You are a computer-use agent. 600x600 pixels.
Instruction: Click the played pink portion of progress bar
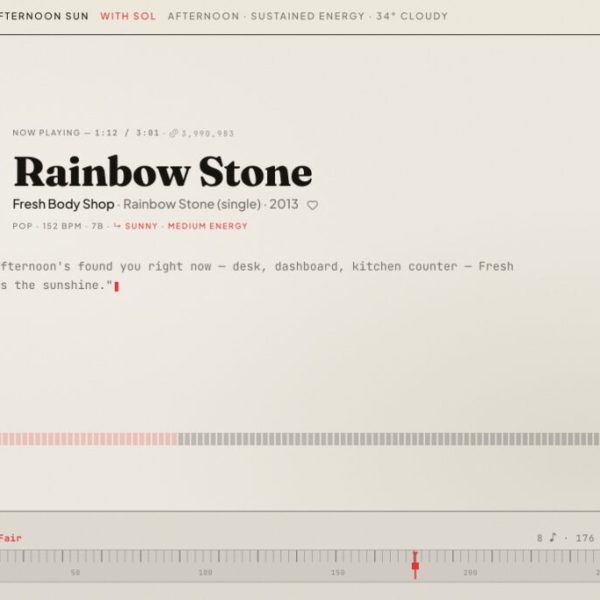click(88, 439)
